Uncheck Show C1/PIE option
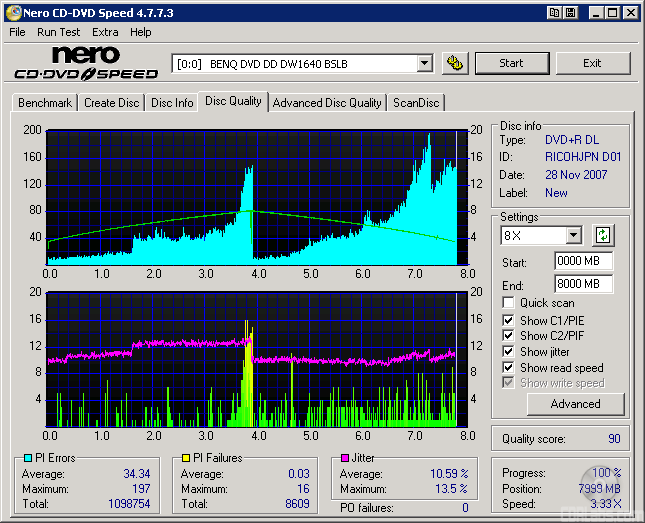 click(509, 320)
